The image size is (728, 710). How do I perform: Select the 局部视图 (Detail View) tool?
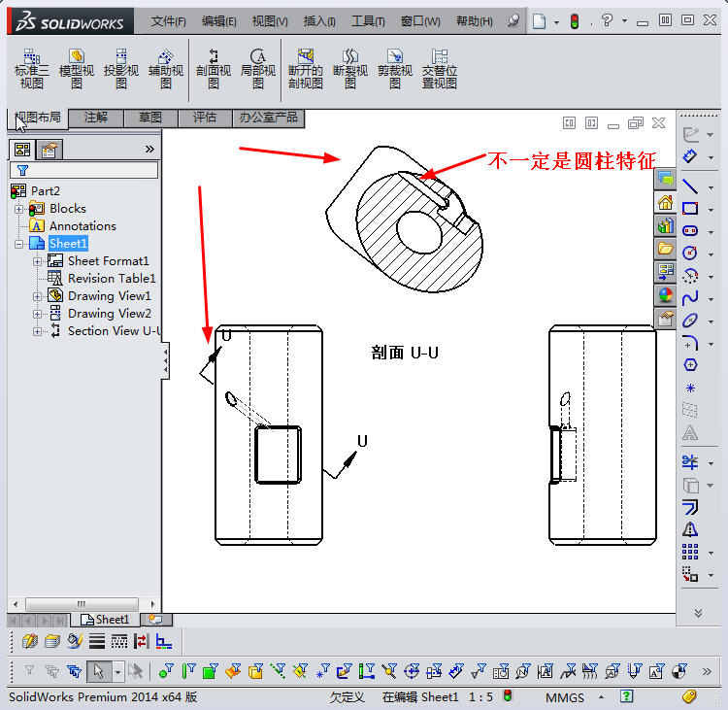click(x=258, y=69)
